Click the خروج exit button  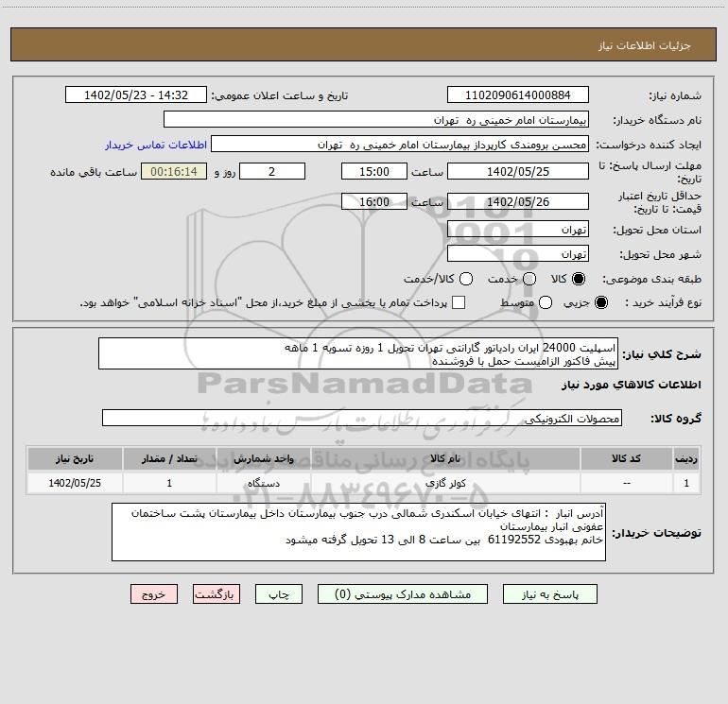tap(154, 594)
